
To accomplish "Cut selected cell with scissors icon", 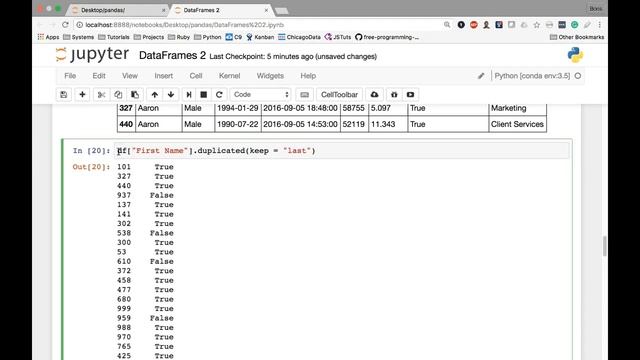I will coord(101,95).
